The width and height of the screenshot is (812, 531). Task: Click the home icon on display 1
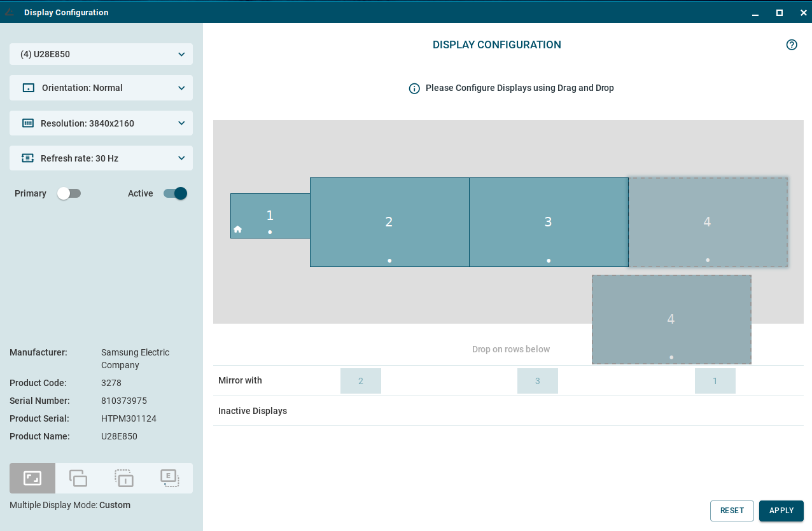click(237, 229)
